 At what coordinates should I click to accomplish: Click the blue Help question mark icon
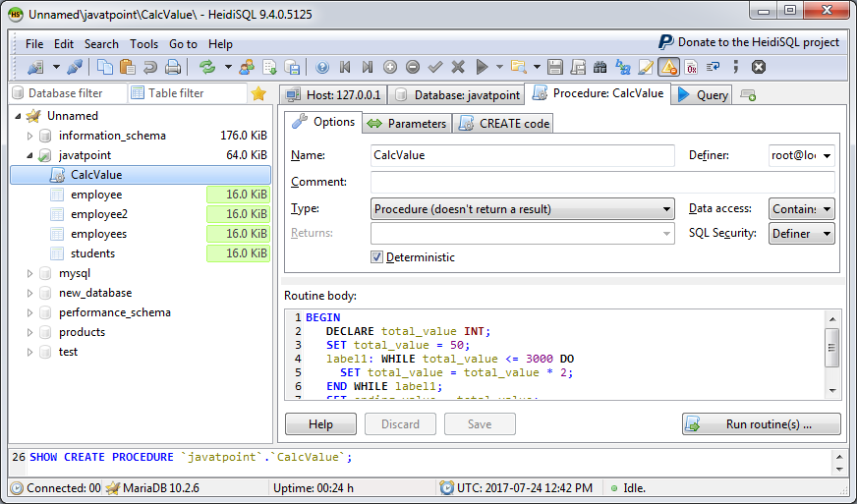tap(322, 67)
